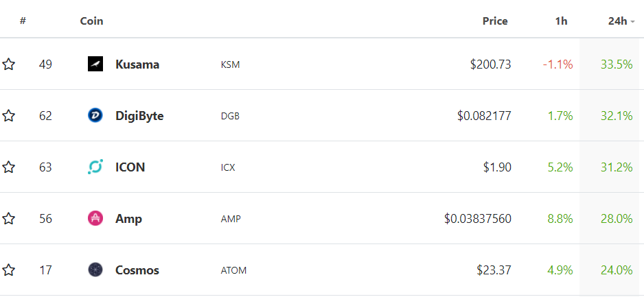Toggle the DigiByte favorite star
Screen dimensions: 644x297
tap(9, 116)
